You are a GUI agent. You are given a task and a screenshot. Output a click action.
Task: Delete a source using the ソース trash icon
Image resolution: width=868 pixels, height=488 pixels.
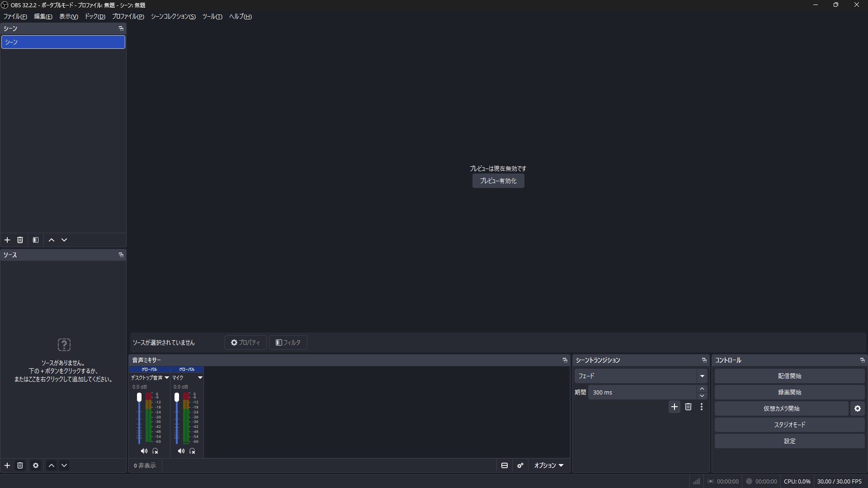[x=20, y=465]
